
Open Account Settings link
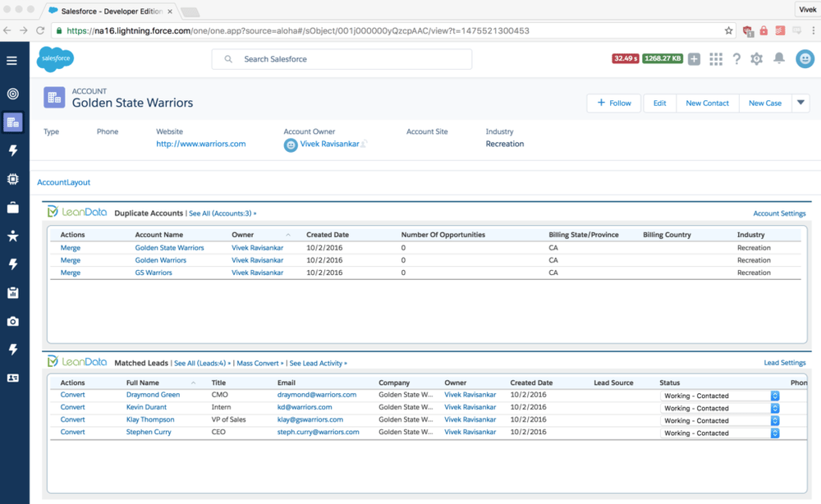click(x=779, y=213)
